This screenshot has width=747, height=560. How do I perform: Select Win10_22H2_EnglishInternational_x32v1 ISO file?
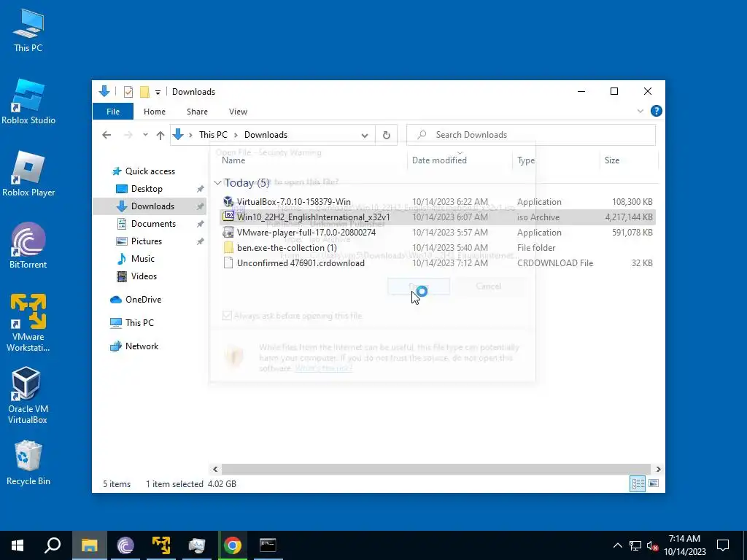pos(437,217)
